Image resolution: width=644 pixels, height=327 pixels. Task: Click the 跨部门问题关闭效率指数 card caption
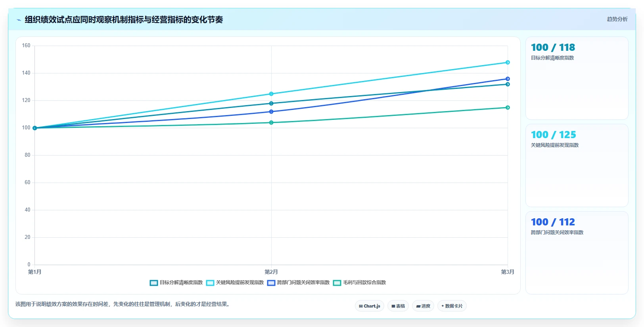557,233
